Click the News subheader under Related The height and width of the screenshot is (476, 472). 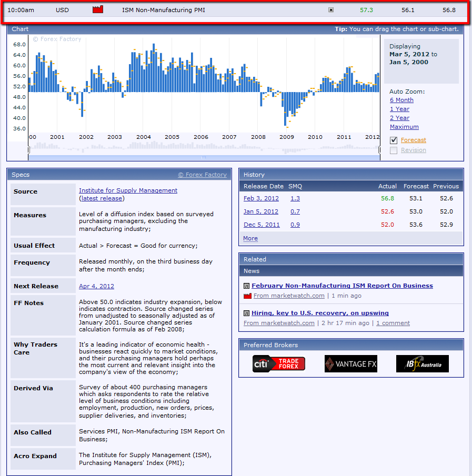pos(351,271)
